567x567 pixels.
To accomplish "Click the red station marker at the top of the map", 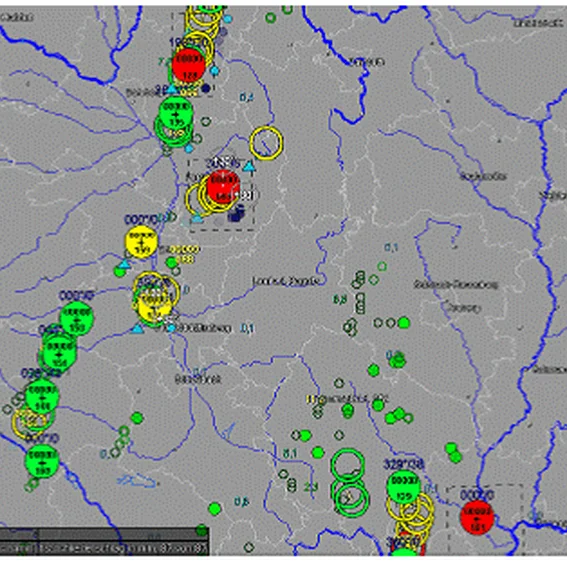I will (189, 64).
